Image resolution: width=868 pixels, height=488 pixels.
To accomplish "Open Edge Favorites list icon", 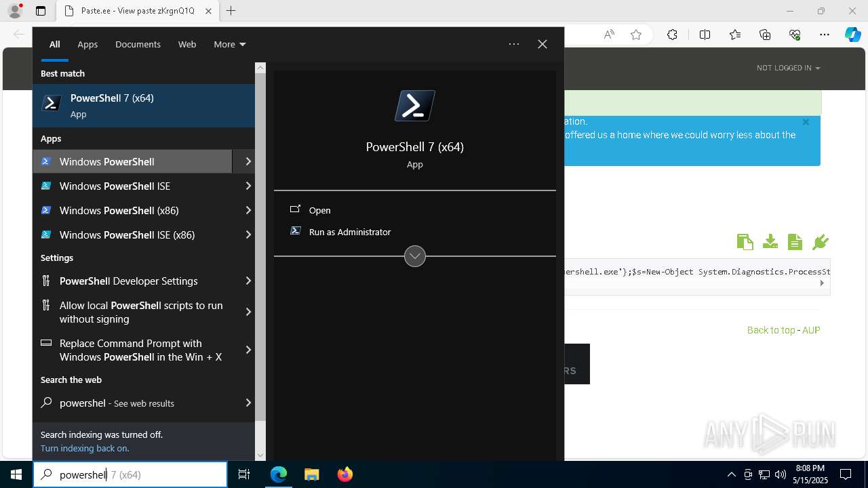I will [735, 35].
